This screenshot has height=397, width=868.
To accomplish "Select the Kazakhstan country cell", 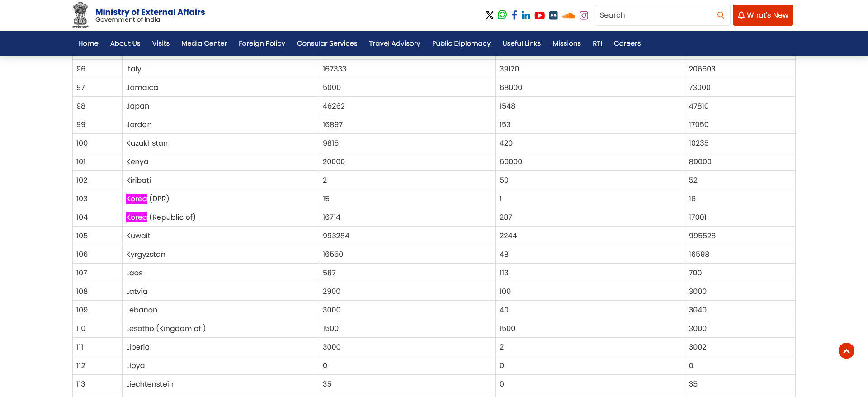I will [221, 143].
